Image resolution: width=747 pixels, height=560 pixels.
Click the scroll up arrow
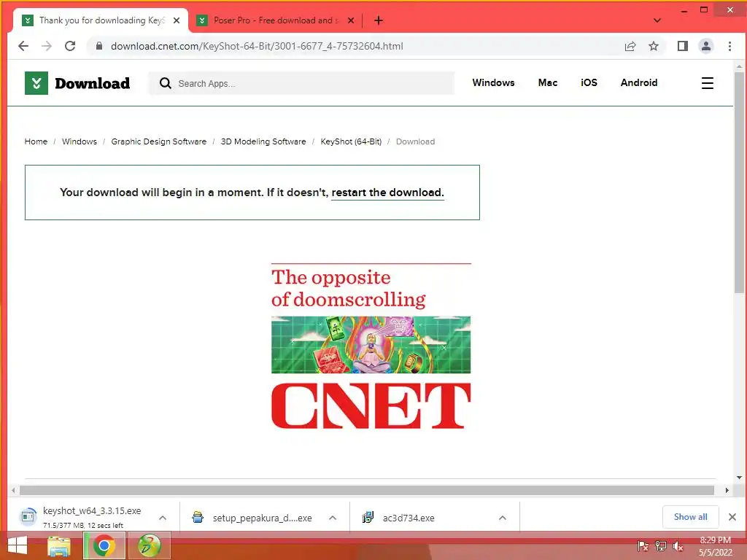coord(739,66)
